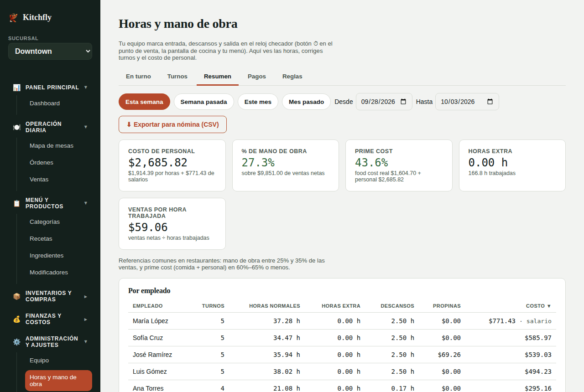Expand the Finanzas y Costos section arrow

(86, 319)
